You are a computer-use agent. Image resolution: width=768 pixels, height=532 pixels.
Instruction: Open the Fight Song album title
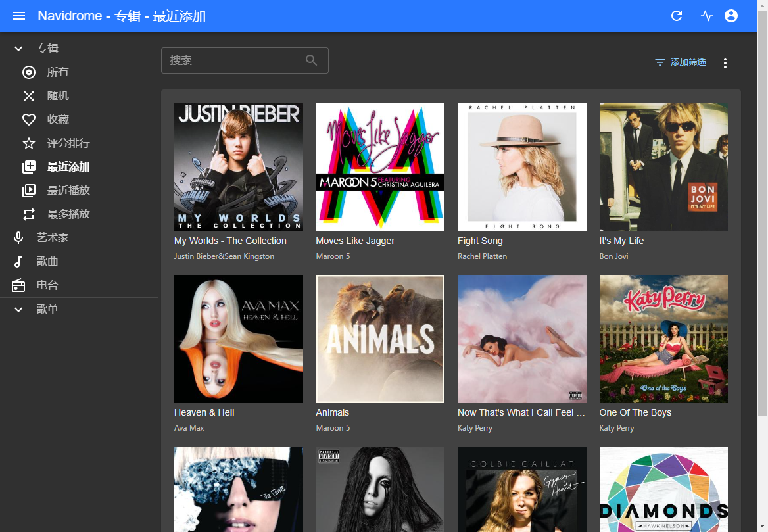pyautogui.click(x=480, y=241)
